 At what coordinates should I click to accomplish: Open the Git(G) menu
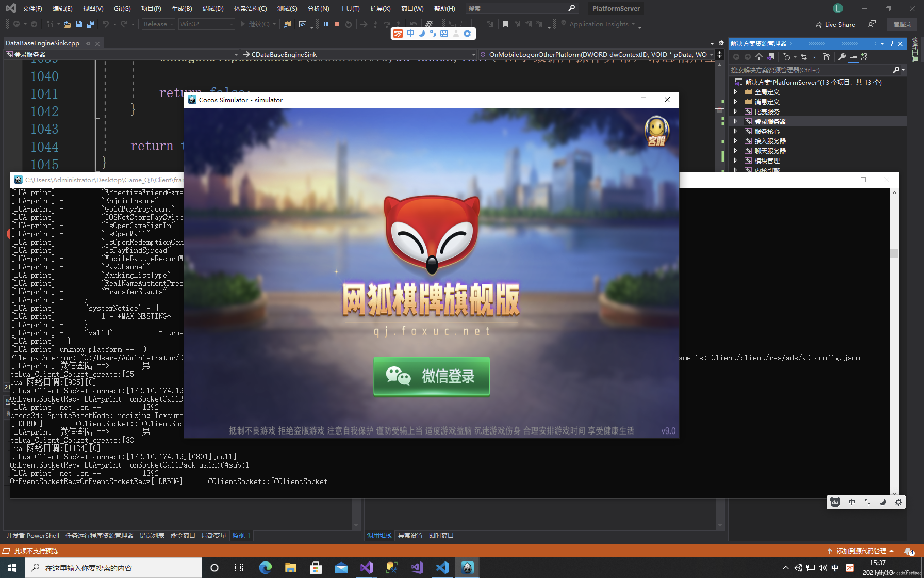(122, 9)
